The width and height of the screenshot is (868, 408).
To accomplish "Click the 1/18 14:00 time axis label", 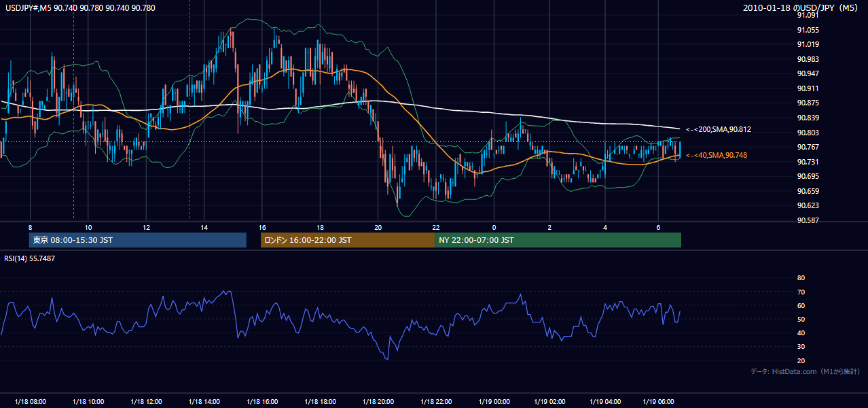I will 204,401.
